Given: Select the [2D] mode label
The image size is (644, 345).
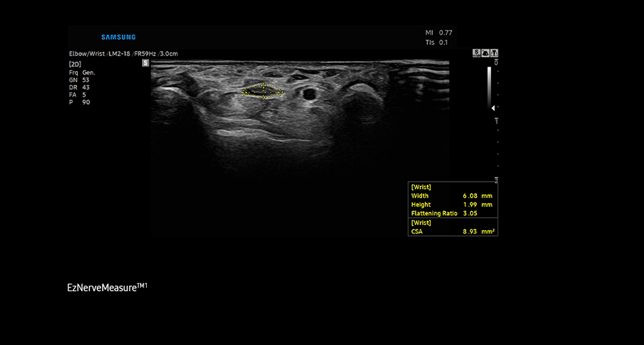Looking at the screenshot, I should coord(75,64).
